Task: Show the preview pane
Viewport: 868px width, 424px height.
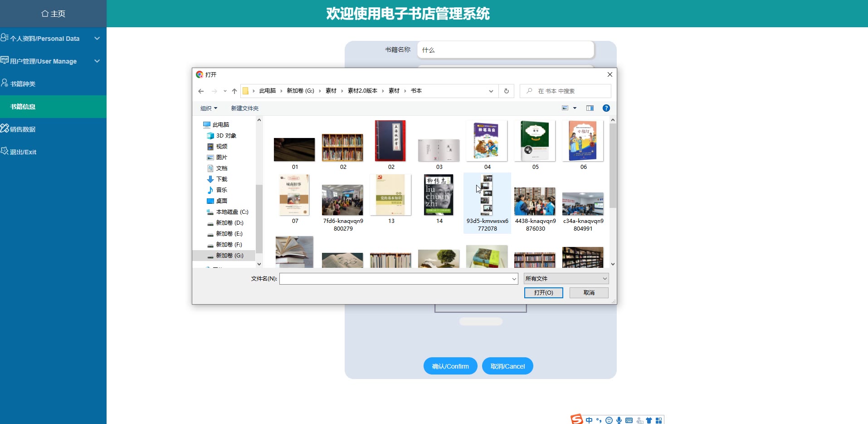Action: point(590,108)
